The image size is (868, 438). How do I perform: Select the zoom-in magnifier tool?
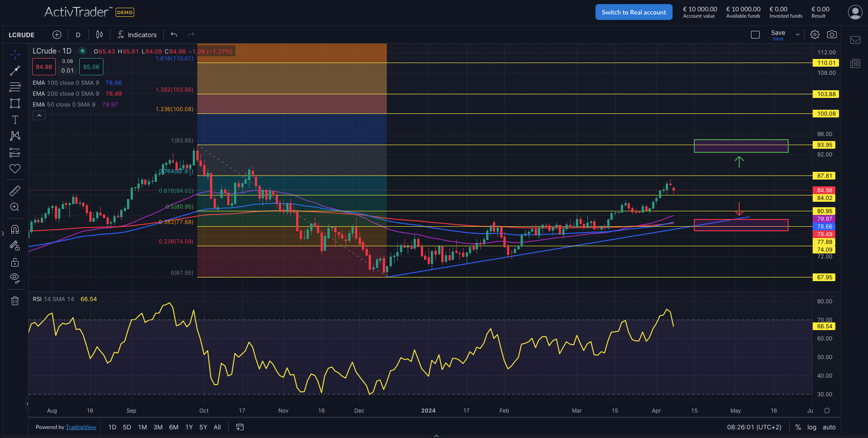(15, 207)
